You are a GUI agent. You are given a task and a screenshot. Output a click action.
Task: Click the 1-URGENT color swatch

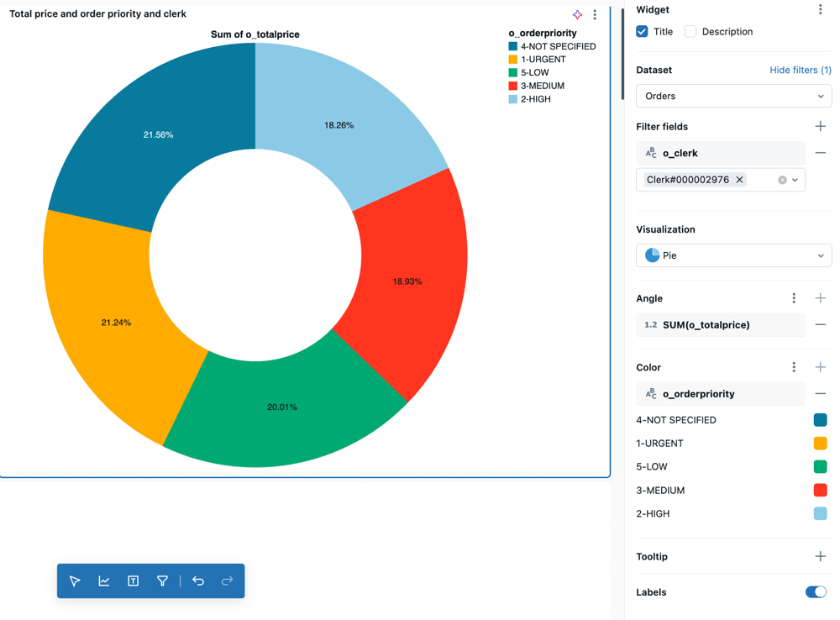[819, 443]
